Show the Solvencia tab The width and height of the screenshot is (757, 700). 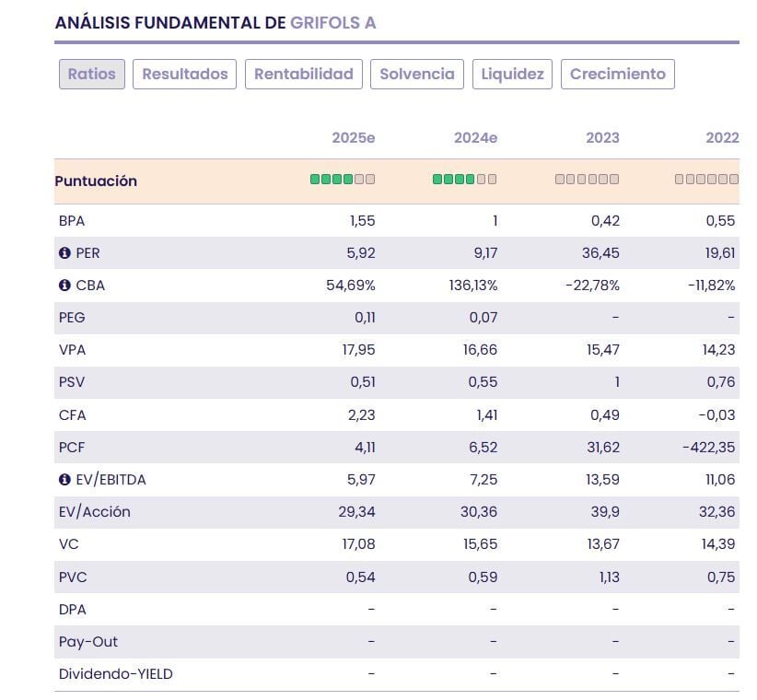[417, 75]
